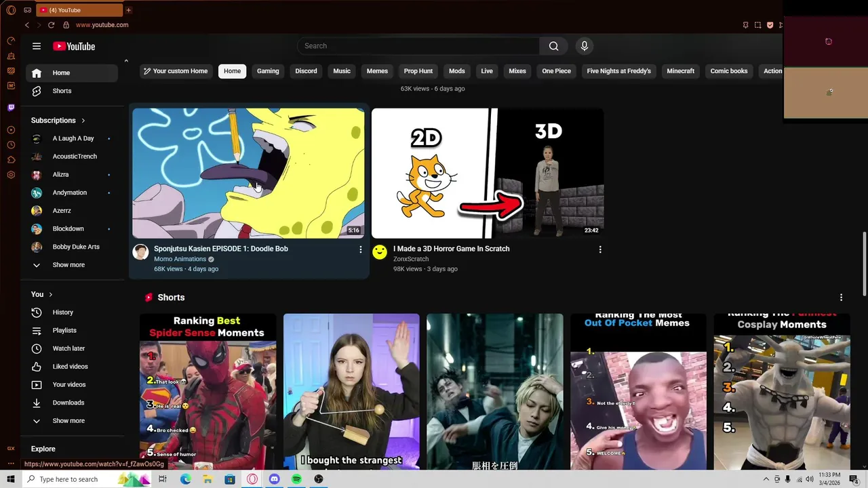Click the YouTube logo
This screenshot has width=868, height=488.
click(74, 46)
